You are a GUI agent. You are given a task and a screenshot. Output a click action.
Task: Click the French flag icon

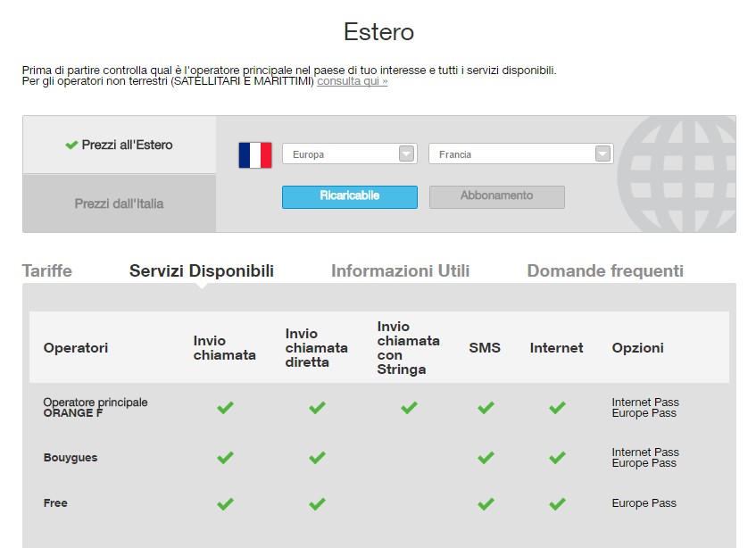pyautogui.click(x=255, y=155)
